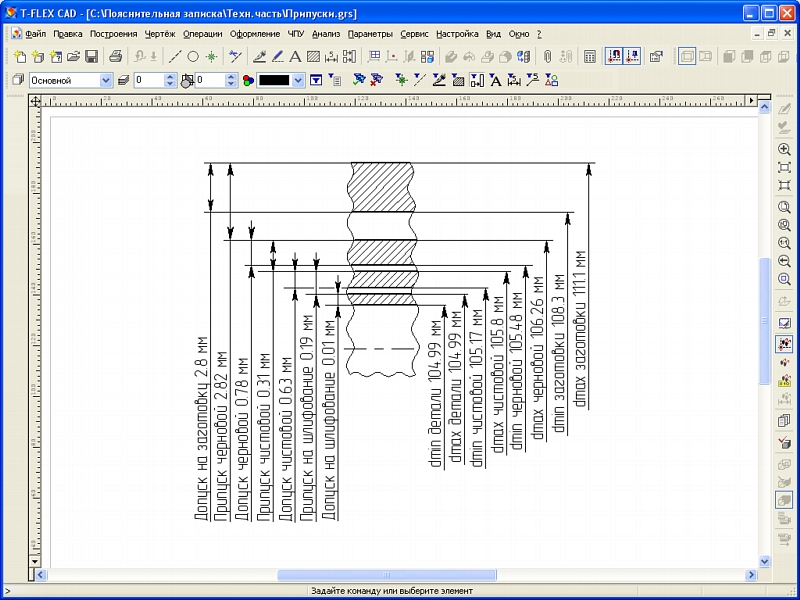Click the new document icon
Image resolution: width=800 pixels, height=600 pixels.
[19, 57]
